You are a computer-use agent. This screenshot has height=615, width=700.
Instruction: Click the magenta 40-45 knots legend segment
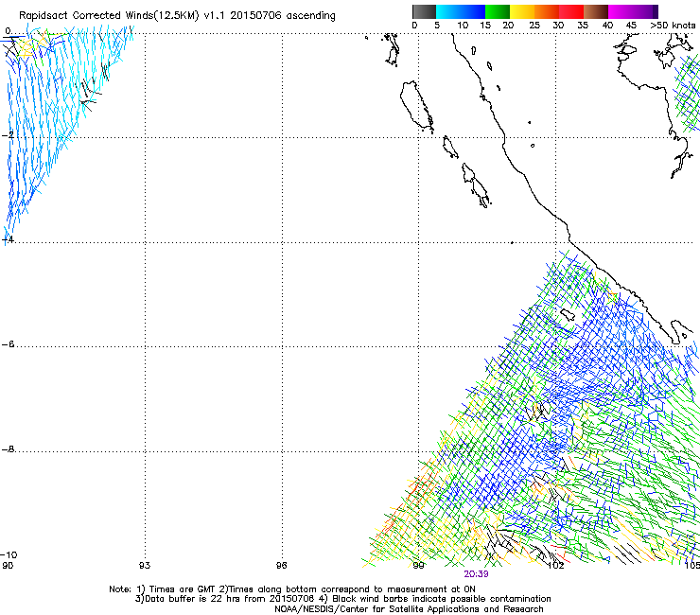coord(621,11)
